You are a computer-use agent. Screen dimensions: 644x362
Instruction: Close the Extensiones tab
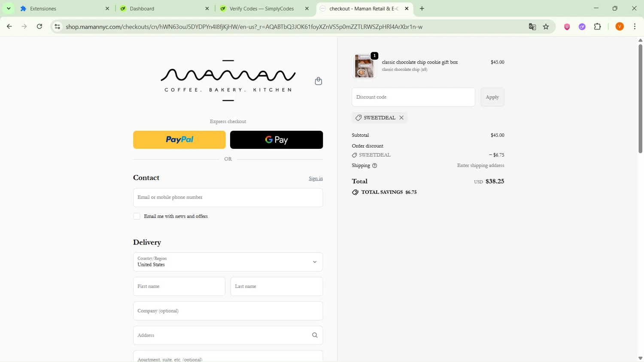coord(107,9)
